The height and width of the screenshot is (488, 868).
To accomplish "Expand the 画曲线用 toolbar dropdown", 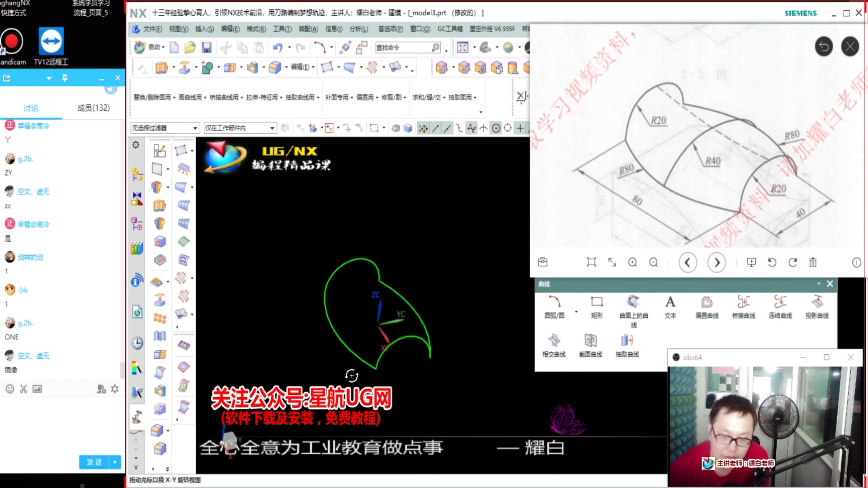I will 193,98.
